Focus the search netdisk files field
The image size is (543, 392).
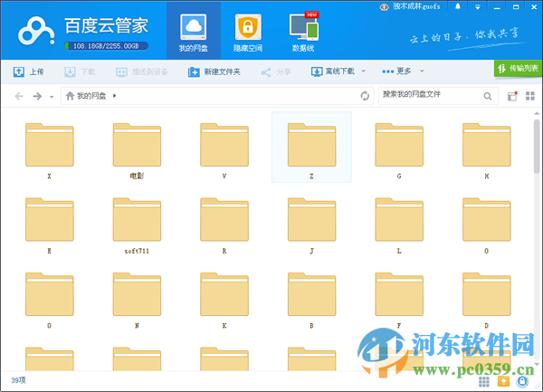coord(431,96)
